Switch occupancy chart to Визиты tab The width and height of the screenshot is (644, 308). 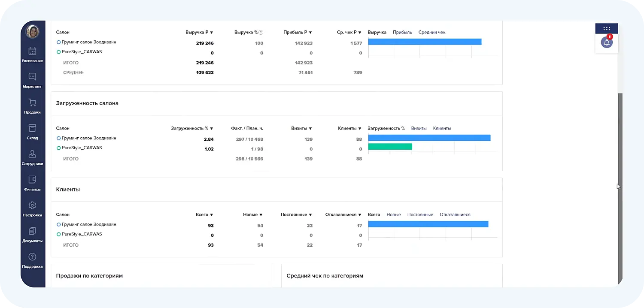(x=419, y=129)
